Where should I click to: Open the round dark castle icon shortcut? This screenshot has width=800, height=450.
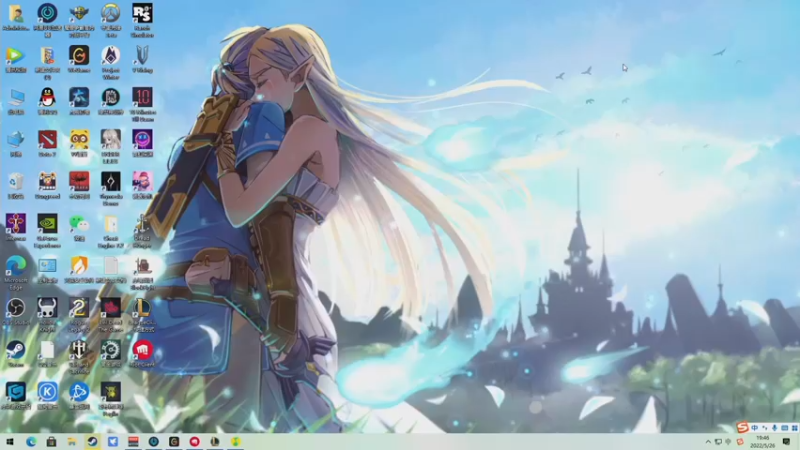[x=111, y=97]
